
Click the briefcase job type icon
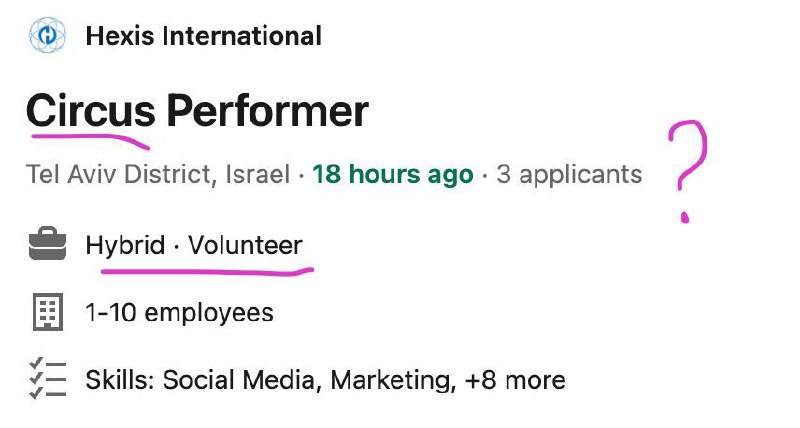click(47, 244)
